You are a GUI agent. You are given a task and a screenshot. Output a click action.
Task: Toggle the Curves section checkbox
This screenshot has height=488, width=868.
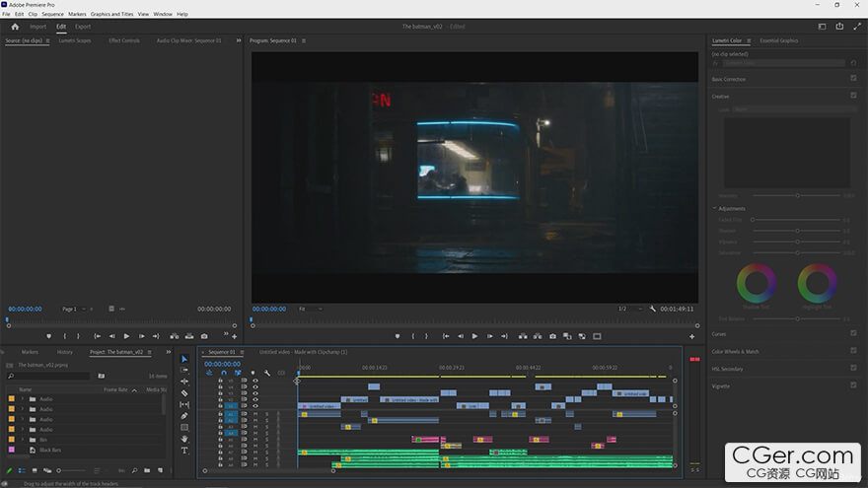853,333
